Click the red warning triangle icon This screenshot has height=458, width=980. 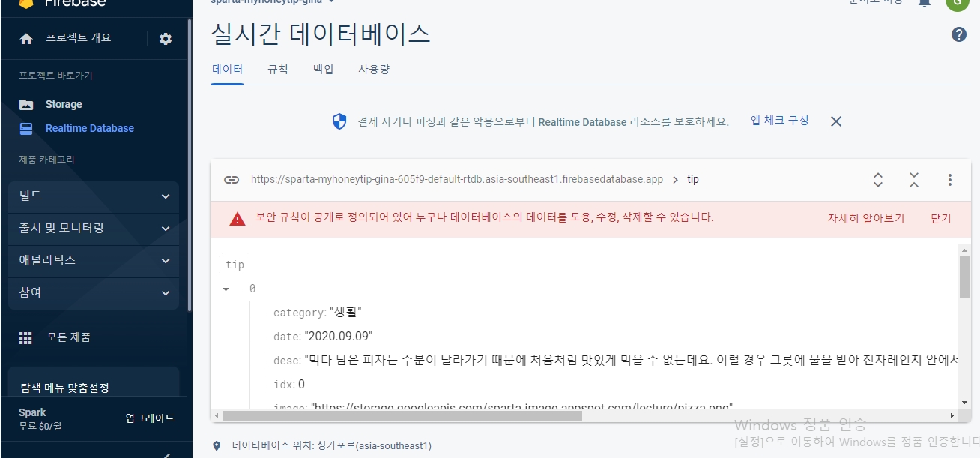click(238, 219)
